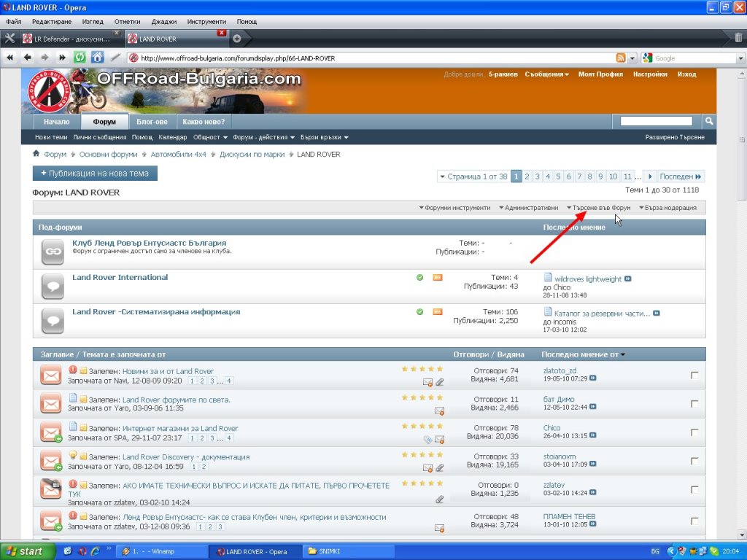This screenshot has height=560, width=747.
Task: Open Land Rover International subforum link
Action: (x=120, y=278)
